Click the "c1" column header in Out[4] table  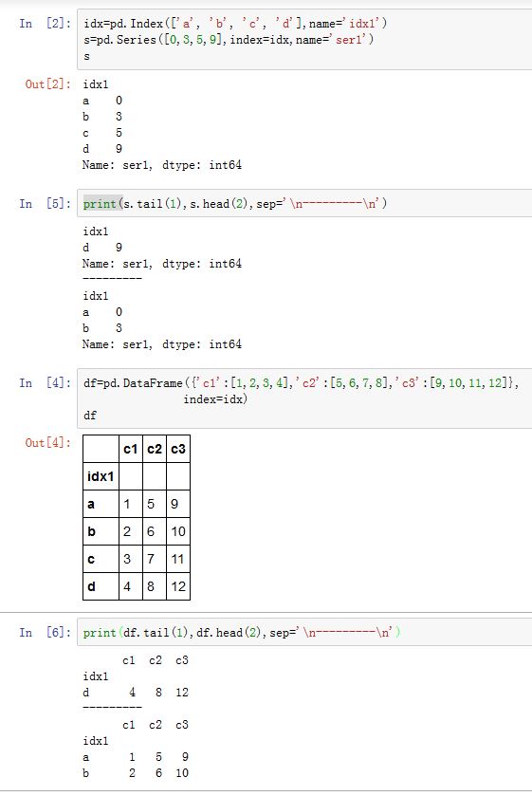tap(131, 449)
